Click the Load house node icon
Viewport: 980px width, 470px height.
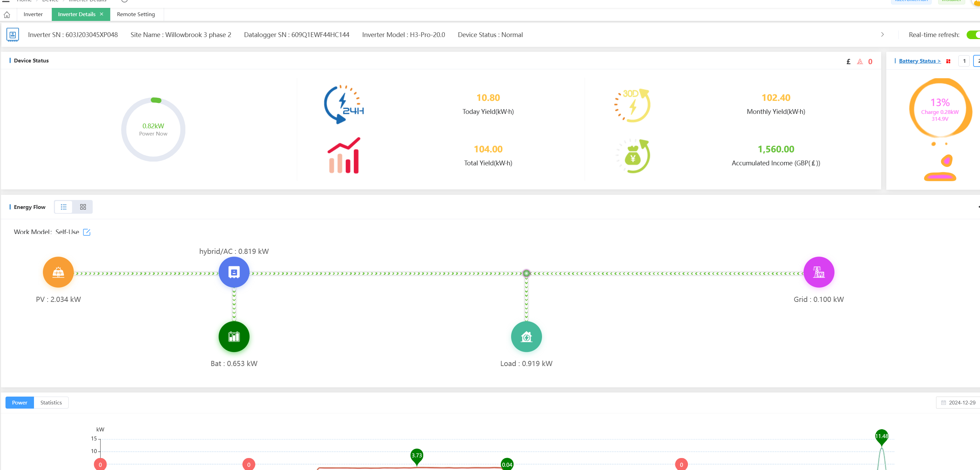click(526, 337)
